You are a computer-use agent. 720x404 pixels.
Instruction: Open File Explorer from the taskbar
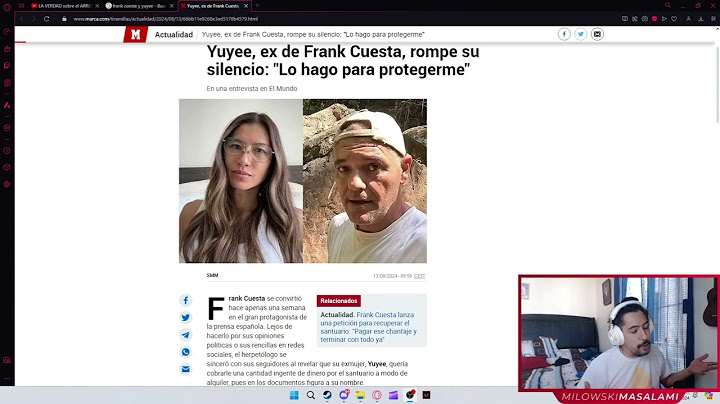tap(360, 395)
